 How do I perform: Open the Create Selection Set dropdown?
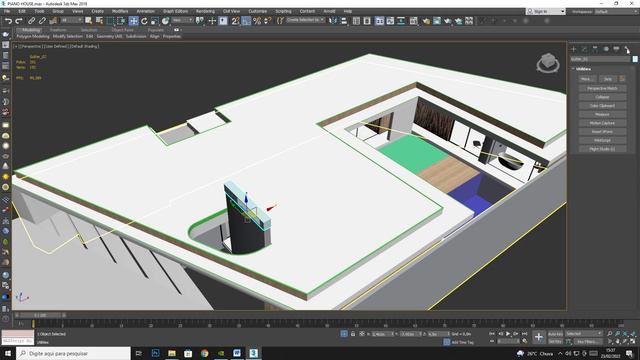point(305,20)
